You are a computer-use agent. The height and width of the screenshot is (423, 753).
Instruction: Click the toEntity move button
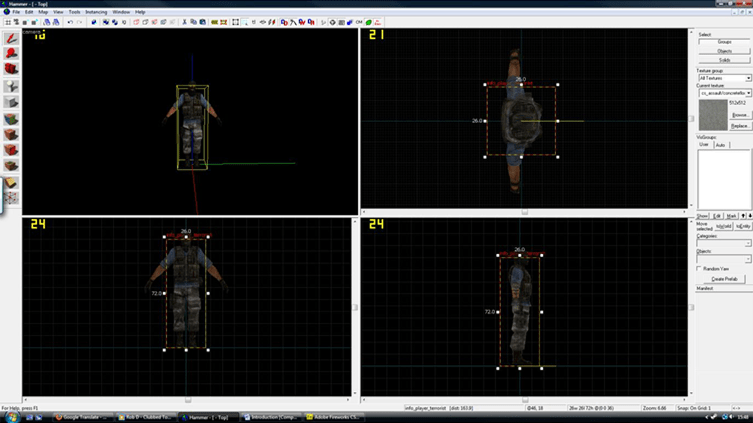pos(743,226)
